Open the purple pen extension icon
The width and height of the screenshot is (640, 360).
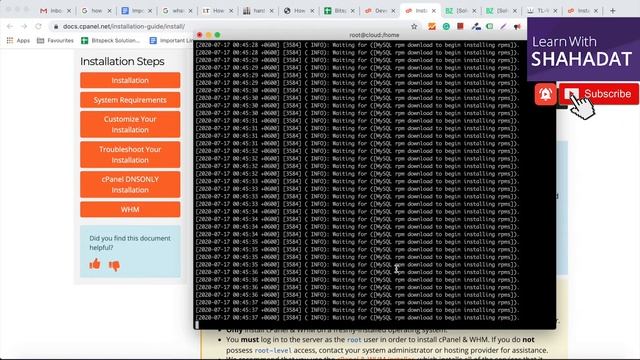[503, 27]
